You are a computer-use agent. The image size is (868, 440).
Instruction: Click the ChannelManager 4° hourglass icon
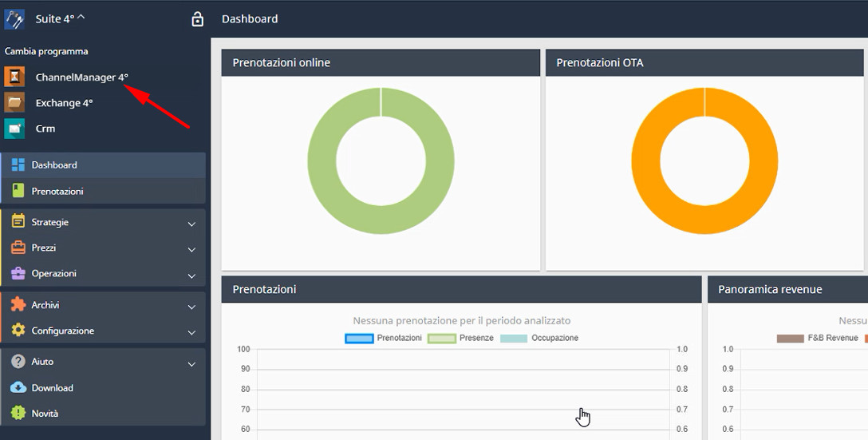tap(14, 77)
